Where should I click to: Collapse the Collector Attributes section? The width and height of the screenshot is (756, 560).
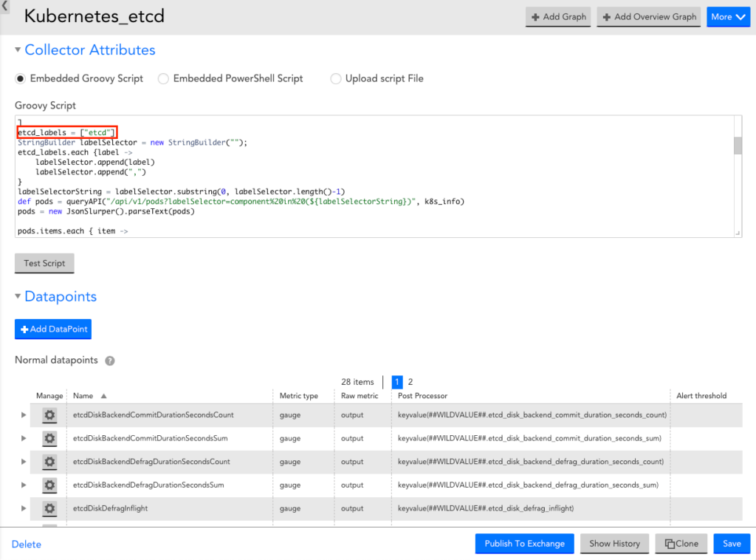coord(18,50)
